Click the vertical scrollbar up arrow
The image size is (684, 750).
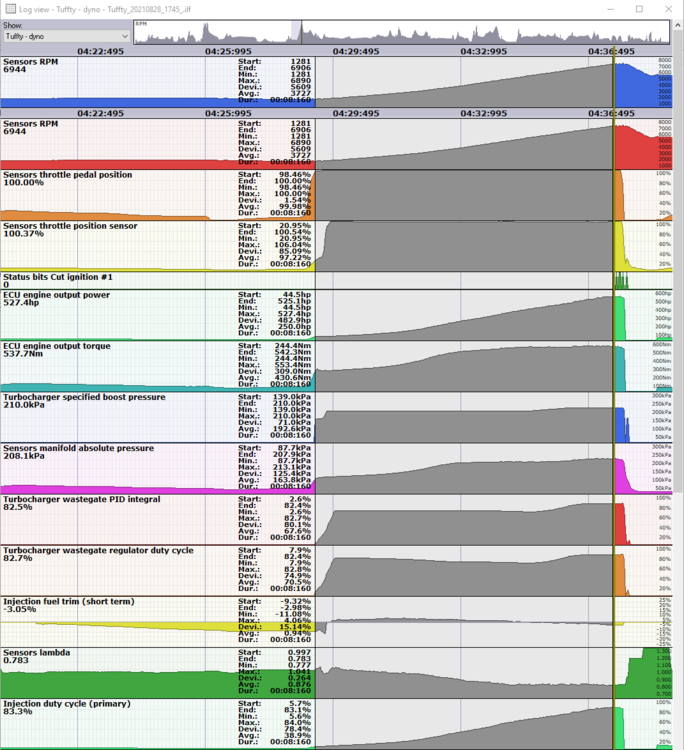pyautogui.click(x=678, y=25)
